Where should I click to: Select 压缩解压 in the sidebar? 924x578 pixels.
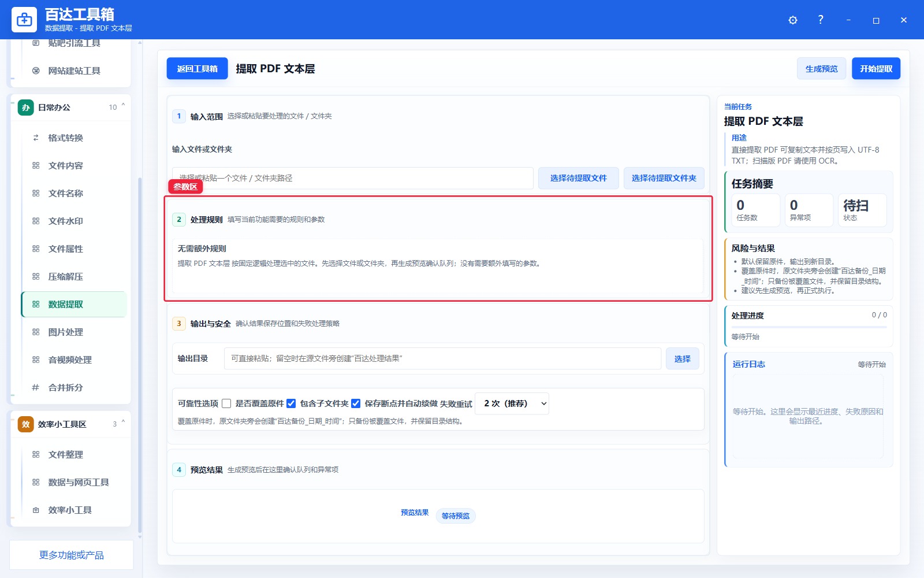[x=74, y=276]
